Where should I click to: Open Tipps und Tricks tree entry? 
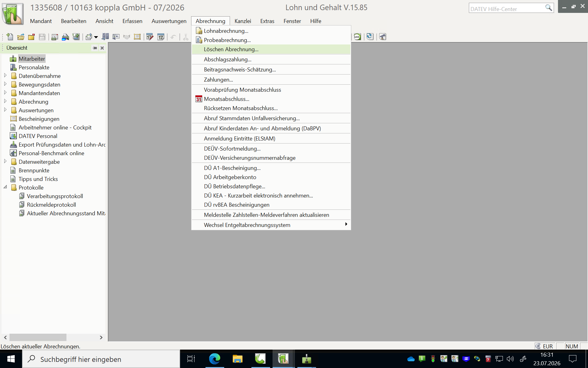38,179
